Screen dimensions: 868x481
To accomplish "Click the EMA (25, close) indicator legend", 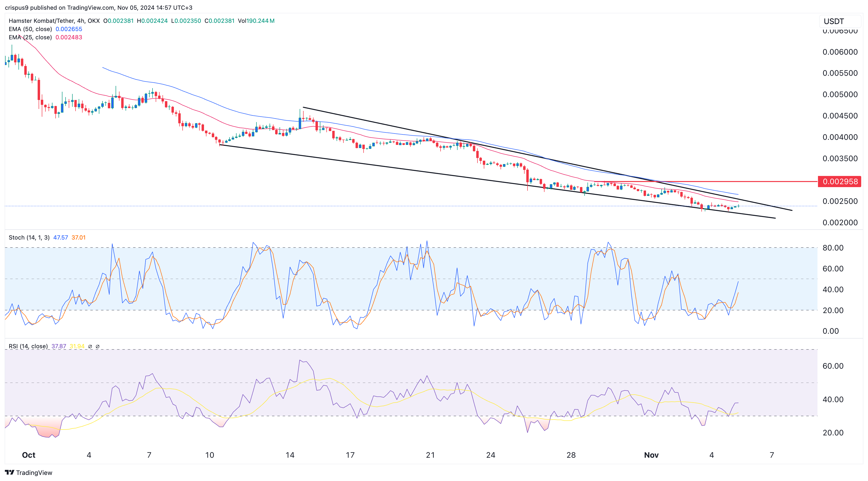I will coord(30,37).
